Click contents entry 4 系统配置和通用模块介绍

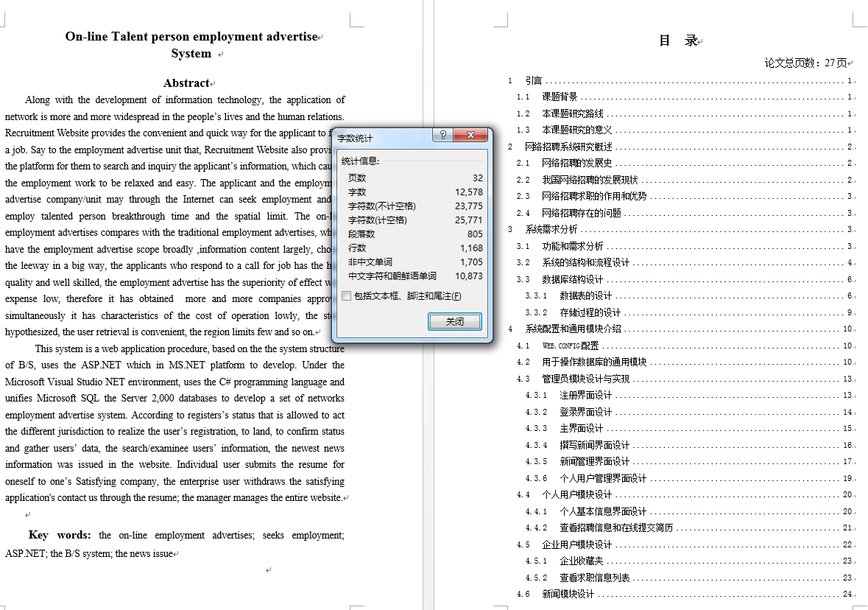coord(682,329)
